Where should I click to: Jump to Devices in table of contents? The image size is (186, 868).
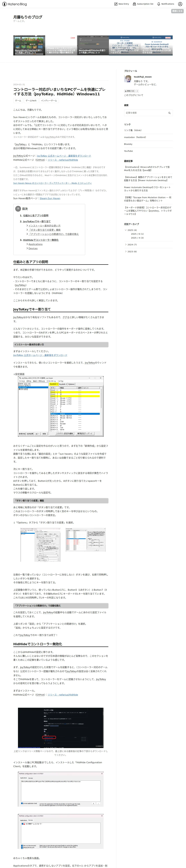click(33, 248)
